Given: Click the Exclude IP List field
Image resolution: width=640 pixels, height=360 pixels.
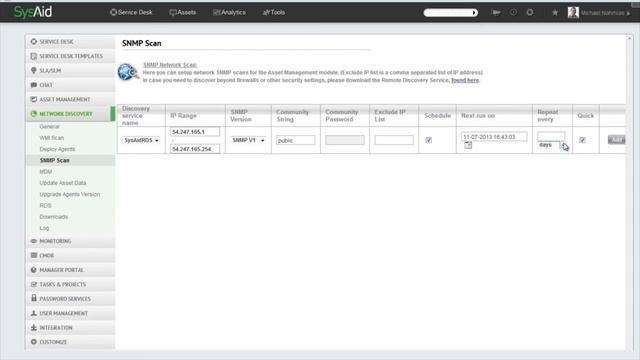Looking at the screenshot, I should click(394, 140).
